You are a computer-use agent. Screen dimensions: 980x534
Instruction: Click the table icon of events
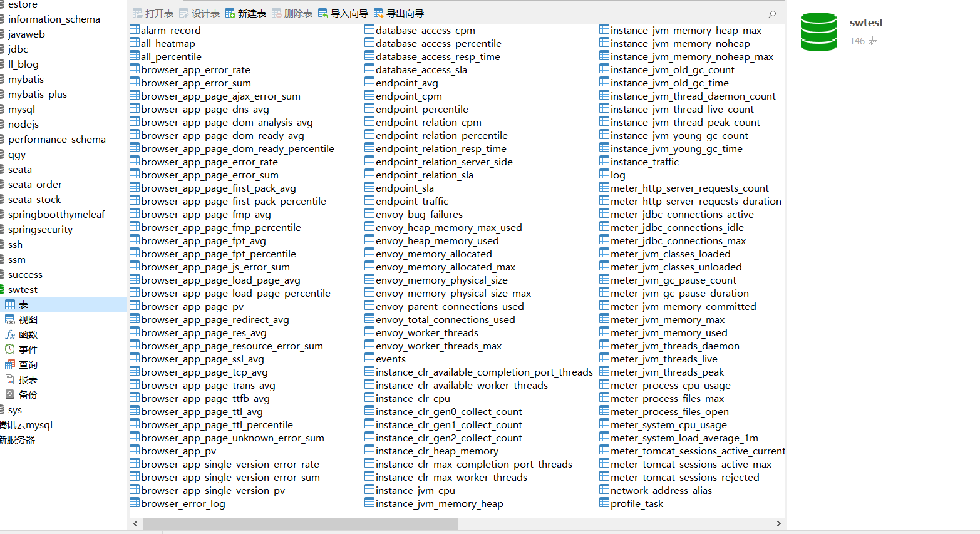pyautogui.click(x=369, y=358)
